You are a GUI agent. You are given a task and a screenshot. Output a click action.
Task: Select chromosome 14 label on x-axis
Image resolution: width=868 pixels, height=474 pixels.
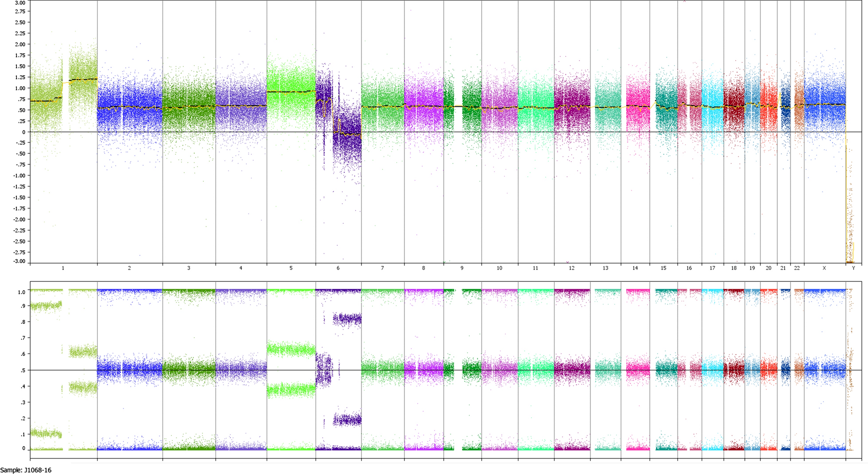[x=635, y=268]
